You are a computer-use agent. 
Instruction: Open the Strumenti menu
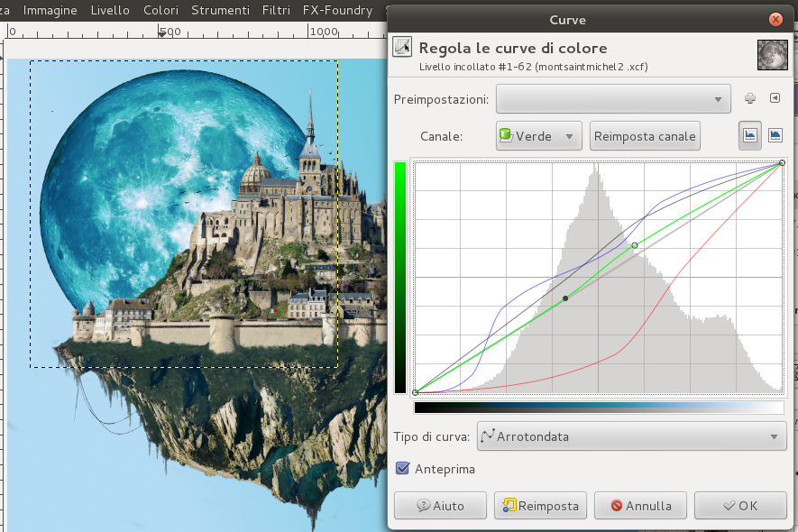click(220, 10)
